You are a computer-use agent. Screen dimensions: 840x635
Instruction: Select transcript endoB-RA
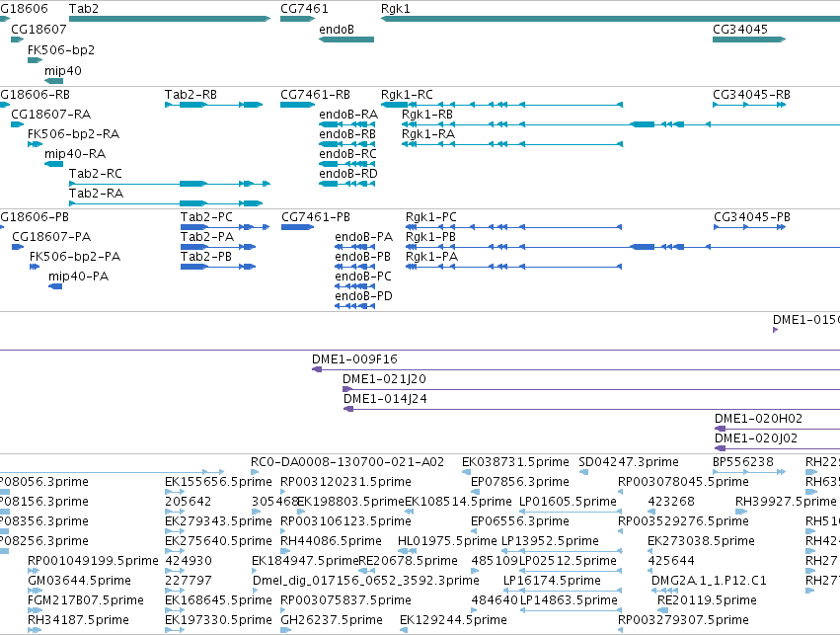tap(348, 115)
